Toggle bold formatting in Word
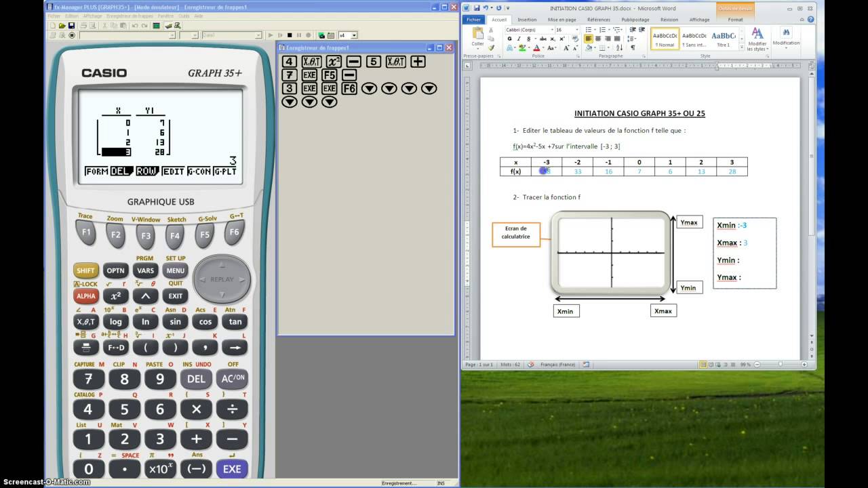This screenshot has width=868, height=488. 509,39
